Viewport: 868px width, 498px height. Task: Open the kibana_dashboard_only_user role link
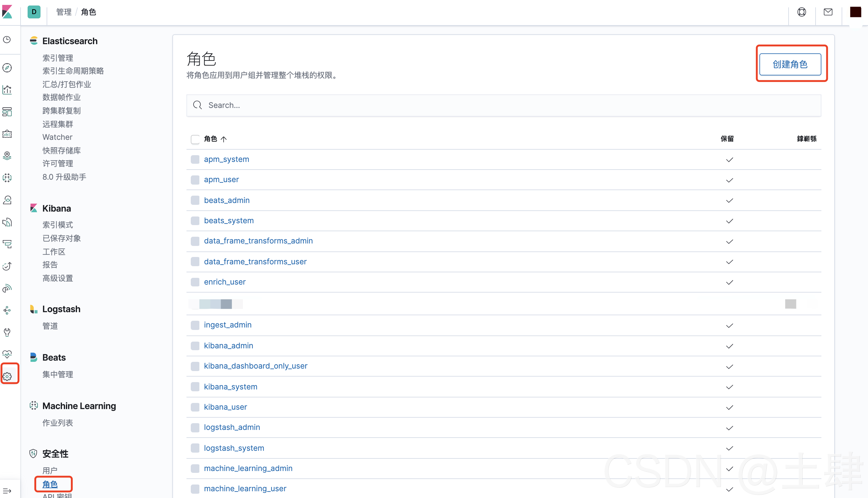(255, 366)
